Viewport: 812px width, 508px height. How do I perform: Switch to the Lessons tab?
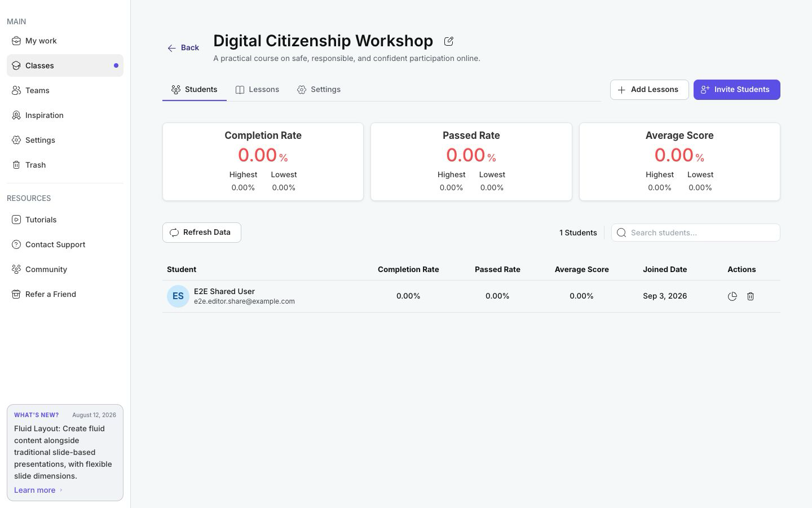point(257,90)
